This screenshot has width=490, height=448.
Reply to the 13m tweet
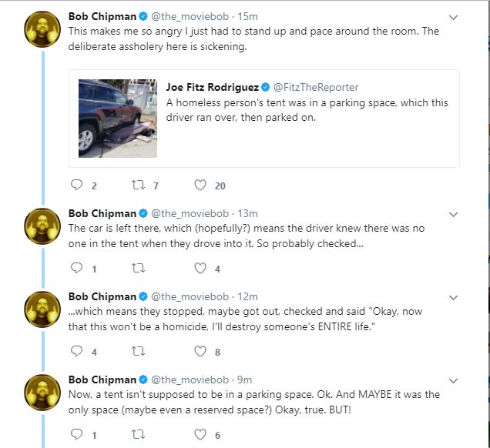point(76,268)
